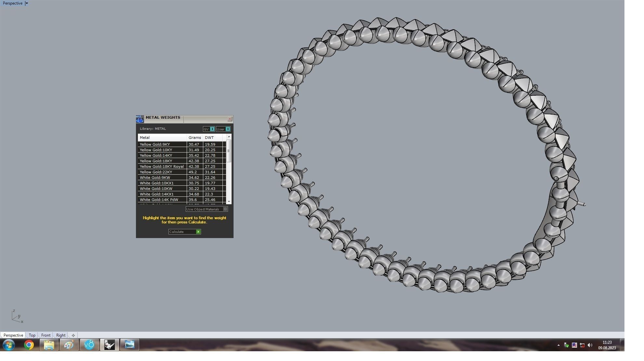Screen dimensions: 644x361
Task: Click the Safely Remove Hardware tray icon
Action: (566, 345)
